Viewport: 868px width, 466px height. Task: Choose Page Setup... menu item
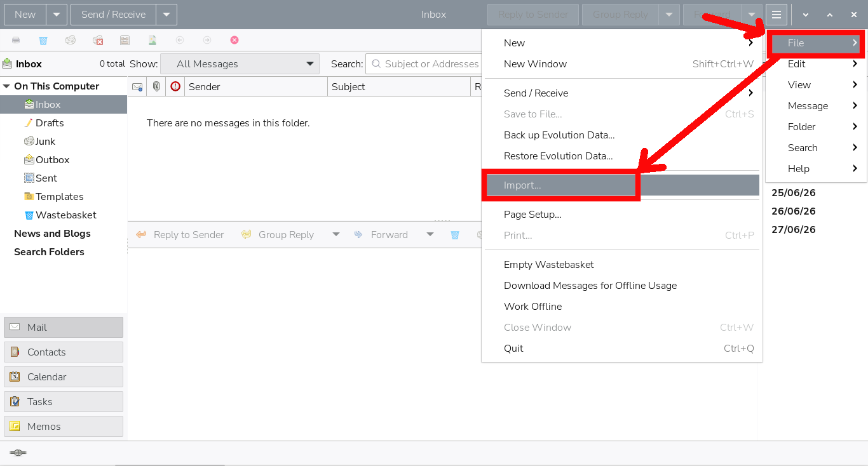tap(622, 215)
